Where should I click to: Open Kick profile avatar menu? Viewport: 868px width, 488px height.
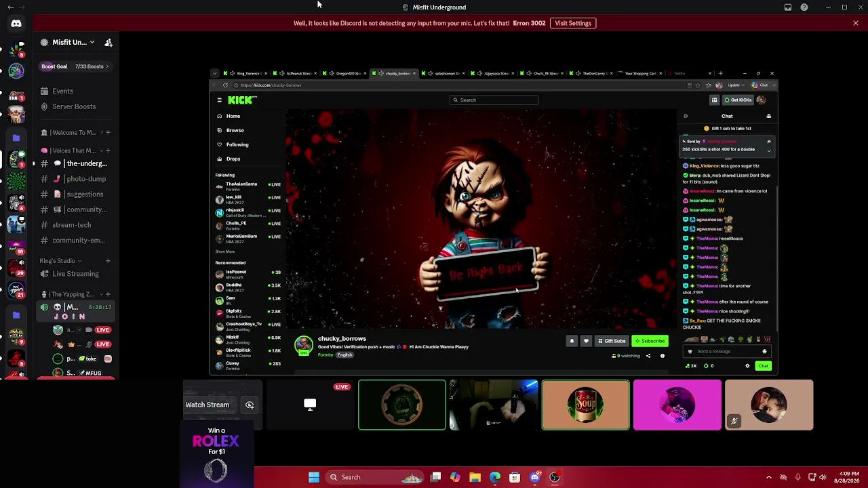[762, 100]
